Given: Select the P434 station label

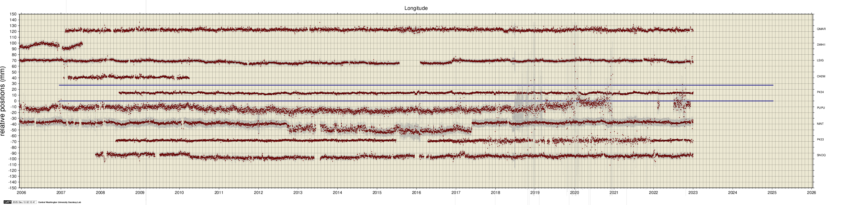Looking at the screenshot, I should (x=820, y=92).
